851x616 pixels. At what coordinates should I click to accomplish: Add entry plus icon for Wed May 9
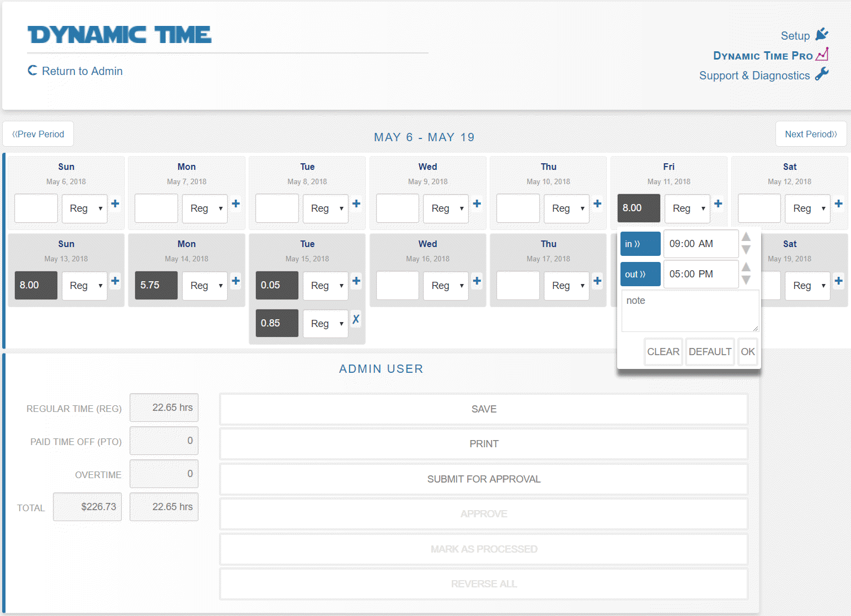pyautogui.click(x=477, y=203)
